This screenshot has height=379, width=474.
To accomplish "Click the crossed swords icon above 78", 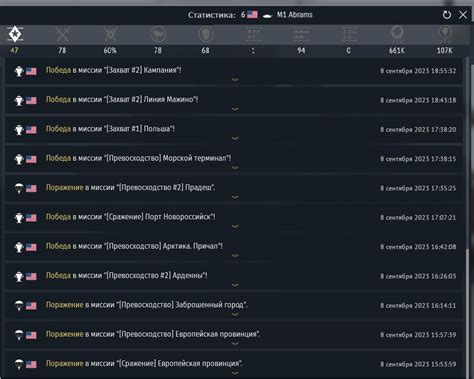I will coord(63,34).
